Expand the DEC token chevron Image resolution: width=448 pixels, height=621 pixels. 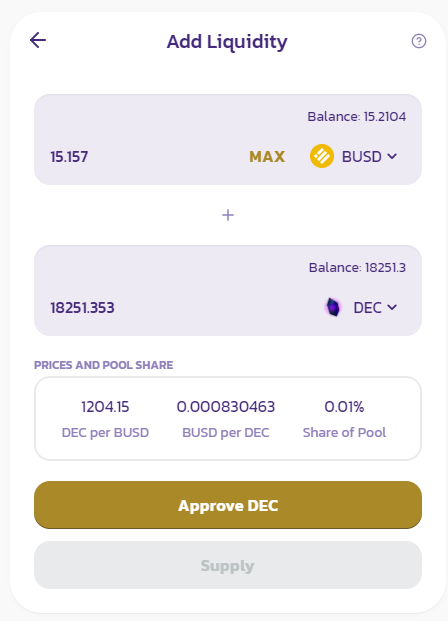[392, 307]
